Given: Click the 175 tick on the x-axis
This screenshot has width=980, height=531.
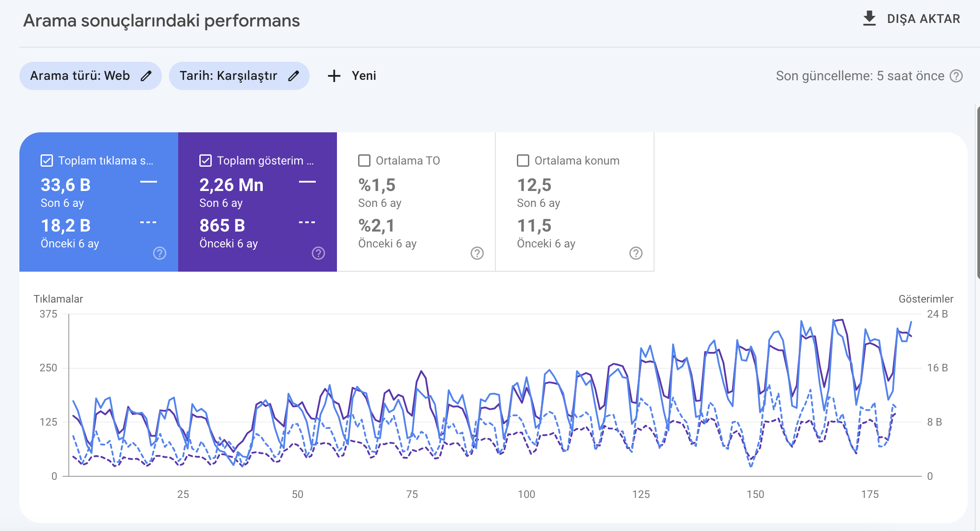Looking at the screenshot, I should [x=870, y=494].
